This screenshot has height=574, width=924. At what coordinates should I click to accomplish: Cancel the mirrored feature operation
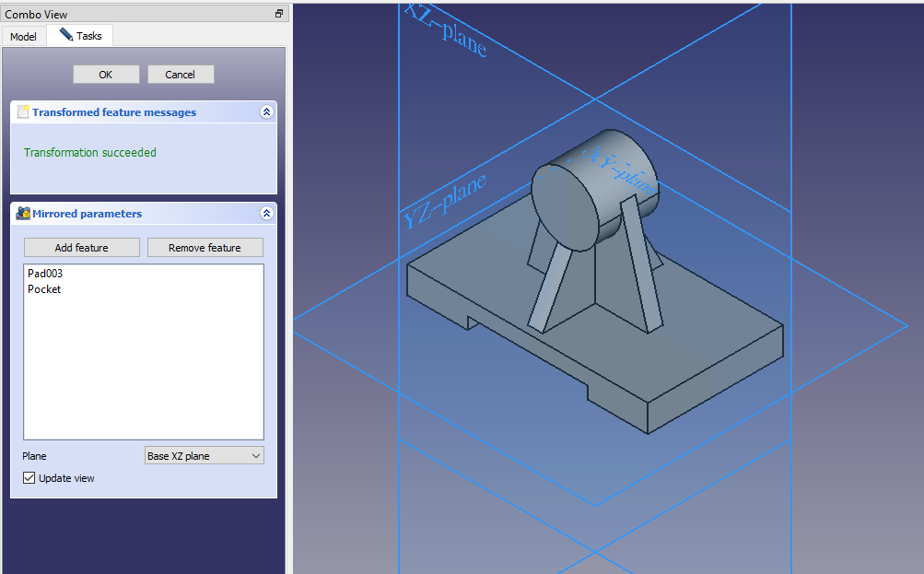coord(180,75)
